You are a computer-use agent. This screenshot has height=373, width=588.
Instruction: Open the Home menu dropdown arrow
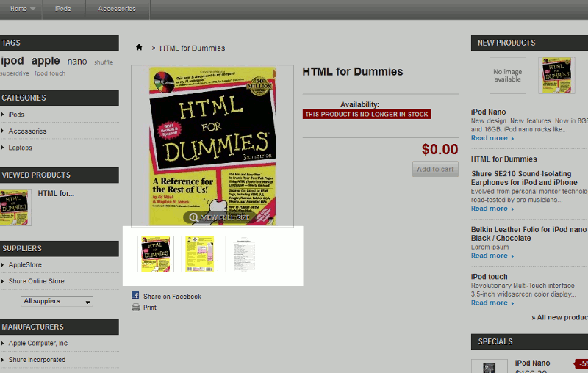coord(32,9)
